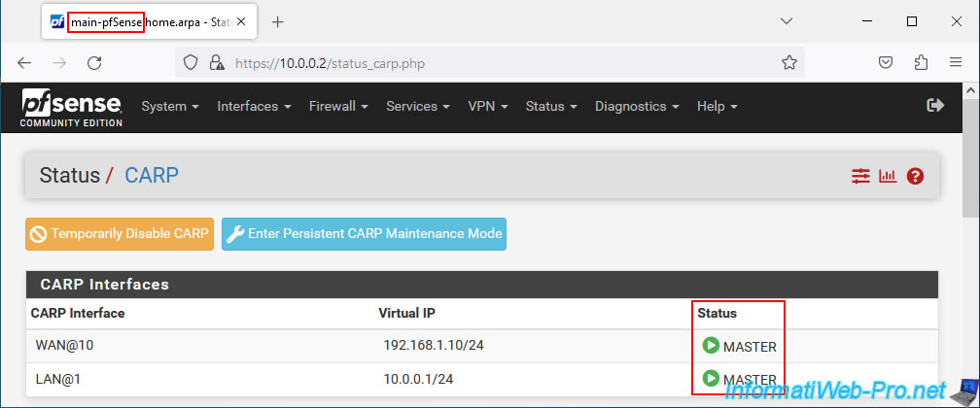Open the red help question mark icon
This screenshot has height=408, width=980.
(915, 177)
